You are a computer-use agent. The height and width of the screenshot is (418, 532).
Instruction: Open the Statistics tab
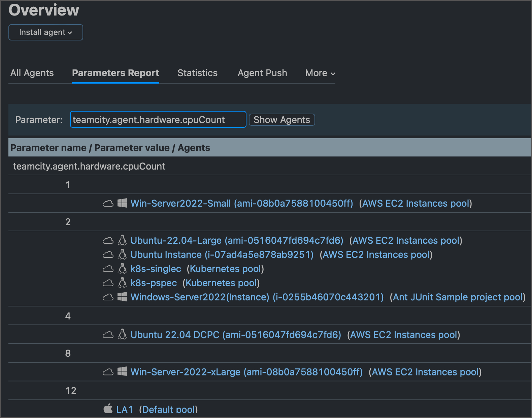197,73
